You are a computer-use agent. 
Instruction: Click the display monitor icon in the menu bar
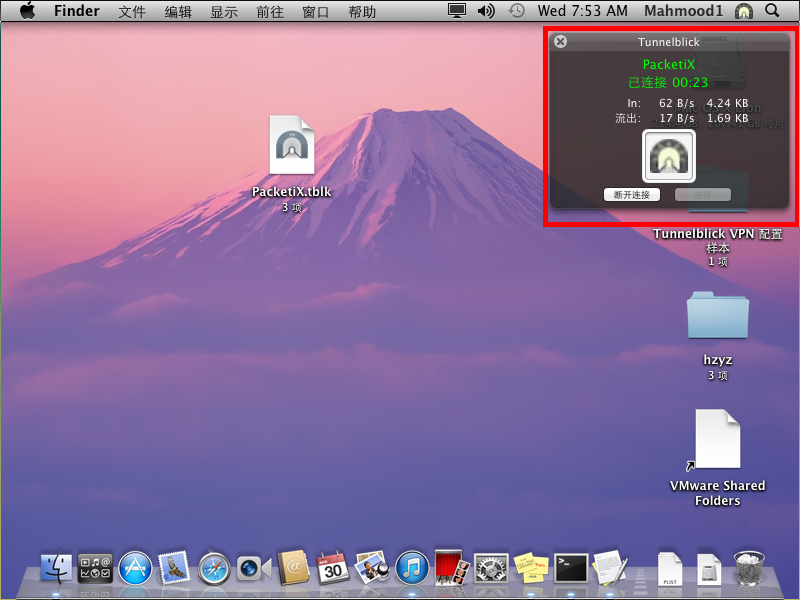tap(457, 11)
